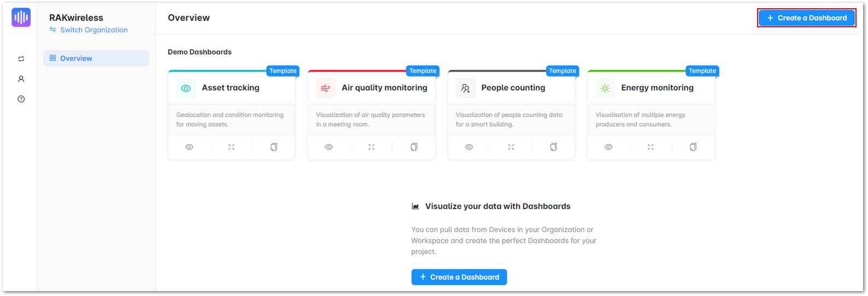Click top-right Create a Dashboard button
This screenshot has height=296, width=868.
coord(807,18)
